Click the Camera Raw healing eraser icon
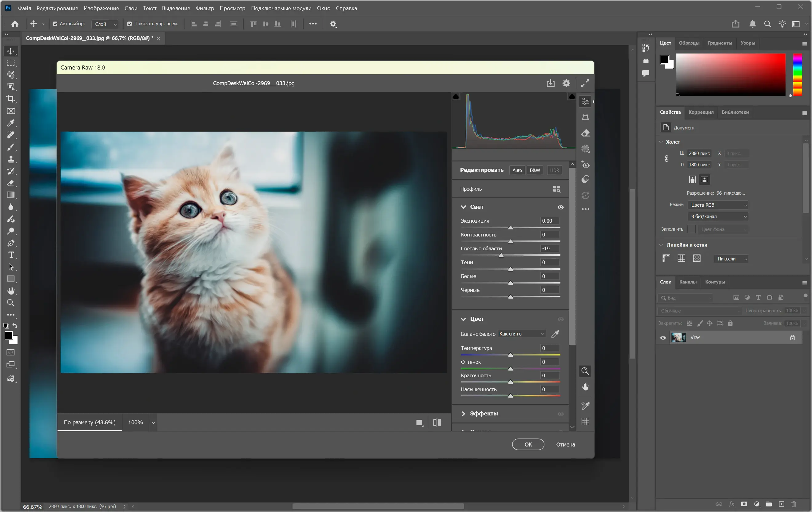Screen dimensions: 812x512 click(585, 133)
